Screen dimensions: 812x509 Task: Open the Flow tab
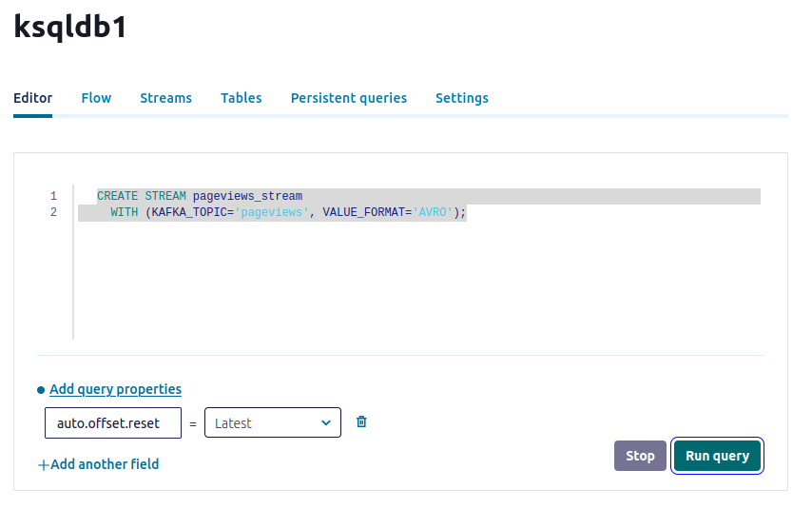(96, 98)
